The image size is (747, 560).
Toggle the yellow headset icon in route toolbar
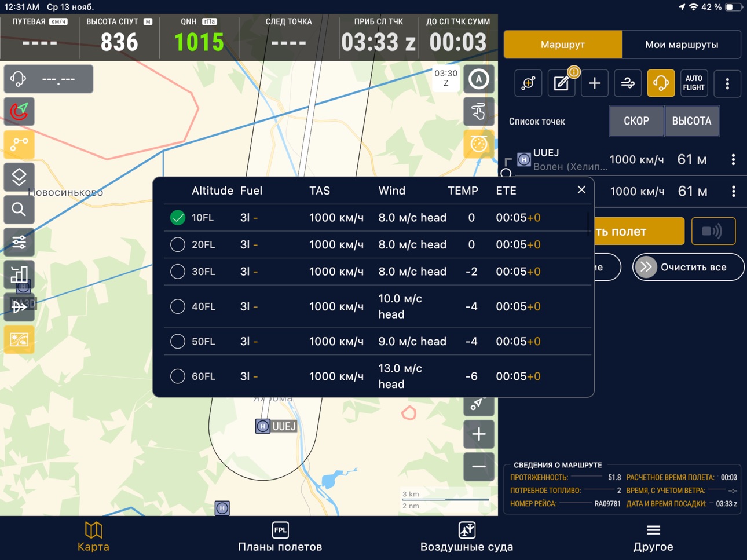[x=661, y=83]
